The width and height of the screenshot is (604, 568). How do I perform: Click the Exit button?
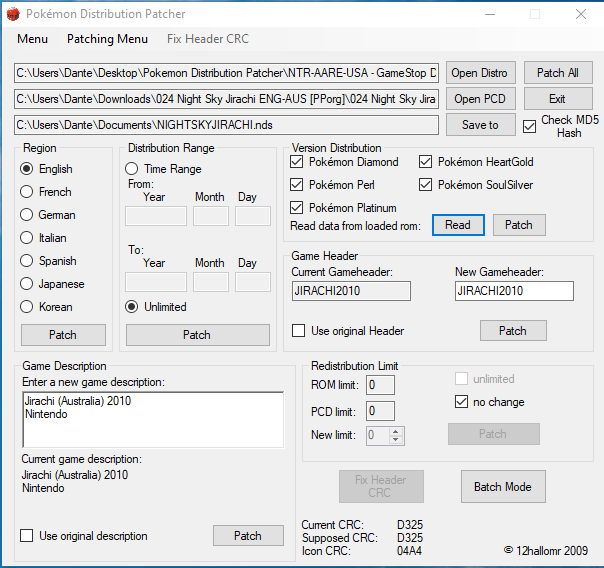[558, 99]
